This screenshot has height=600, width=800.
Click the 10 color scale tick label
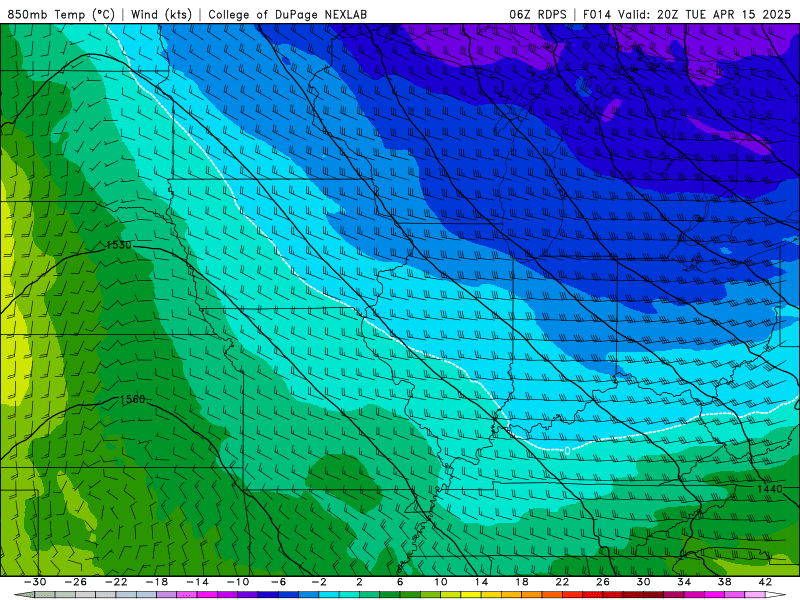click(x=441, y=582)
